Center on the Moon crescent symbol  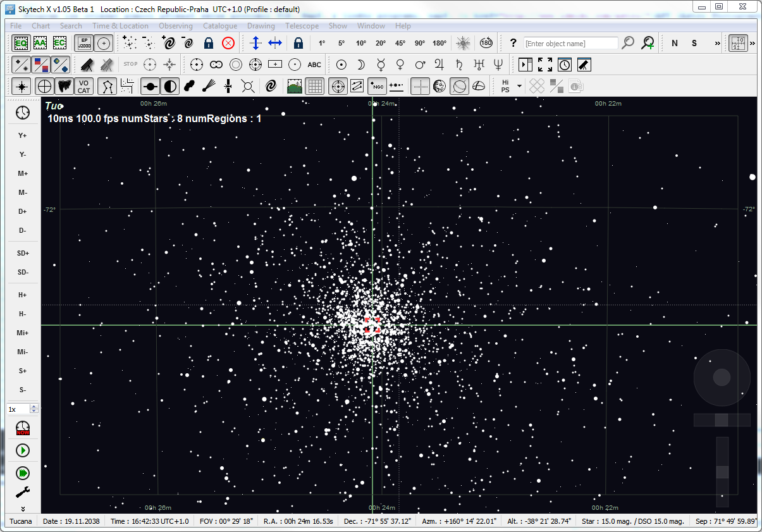click(x=361, y=65)
